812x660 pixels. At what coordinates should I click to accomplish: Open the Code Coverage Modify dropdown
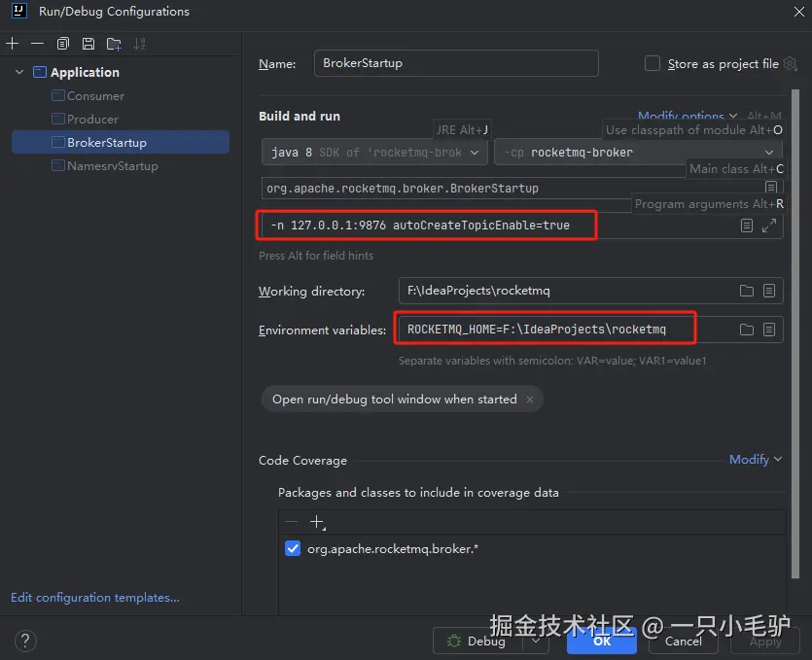(x=756, y=459)
